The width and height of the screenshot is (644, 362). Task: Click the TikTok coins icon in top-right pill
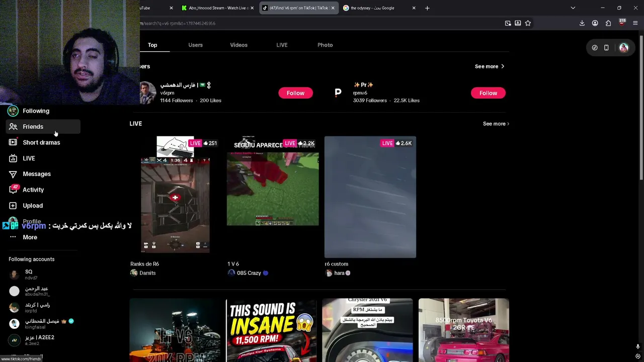click(x=595, y=48)
